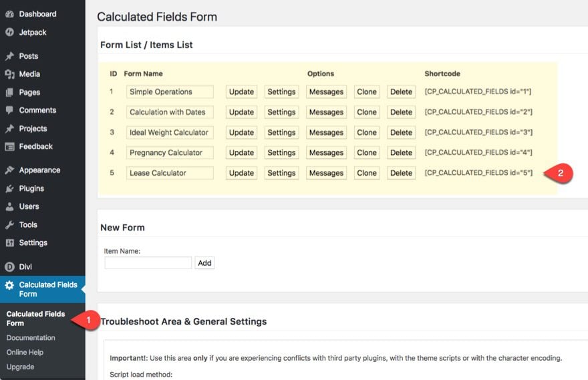Click the Appearance paintbrush icon
This screenshot has width=588, height=380.
tap(9, 170)
